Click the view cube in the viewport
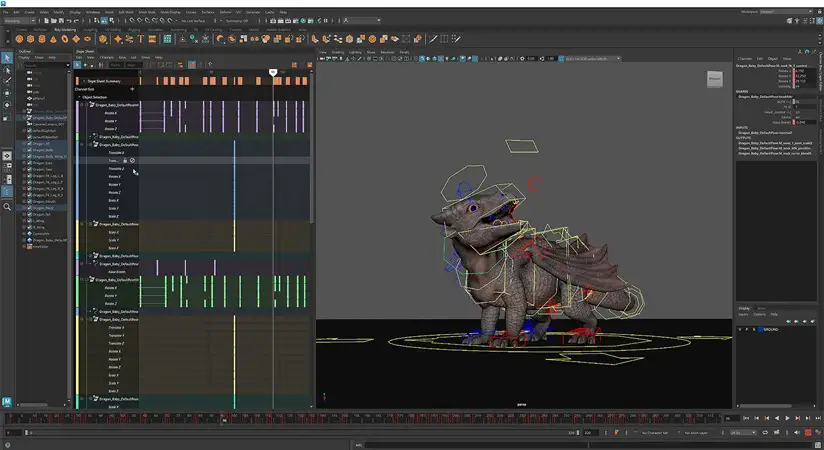The height and width of the screenshot is (450, 824). (715, 79)
